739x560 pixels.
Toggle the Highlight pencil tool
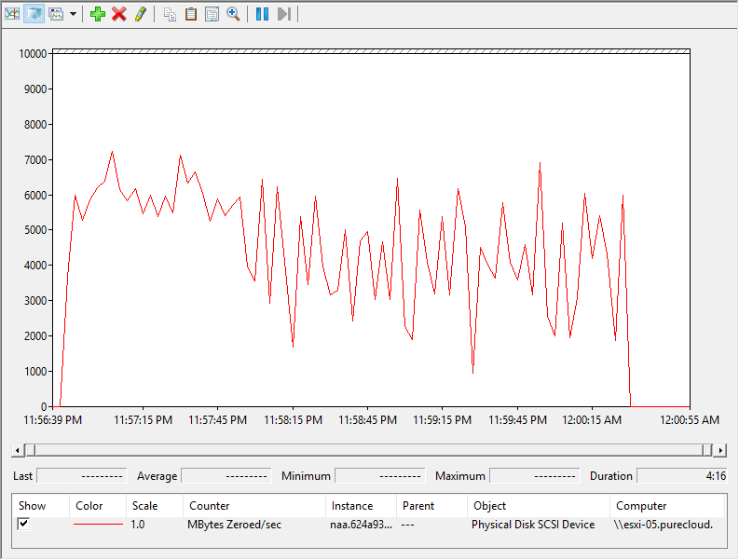click(141, 14)
